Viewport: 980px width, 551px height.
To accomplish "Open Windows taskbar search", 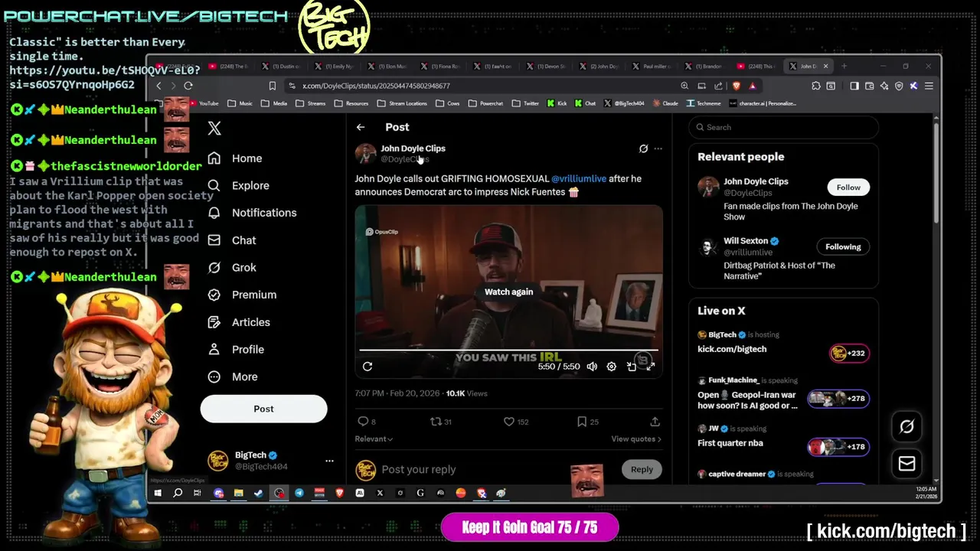I will point(178,494).
